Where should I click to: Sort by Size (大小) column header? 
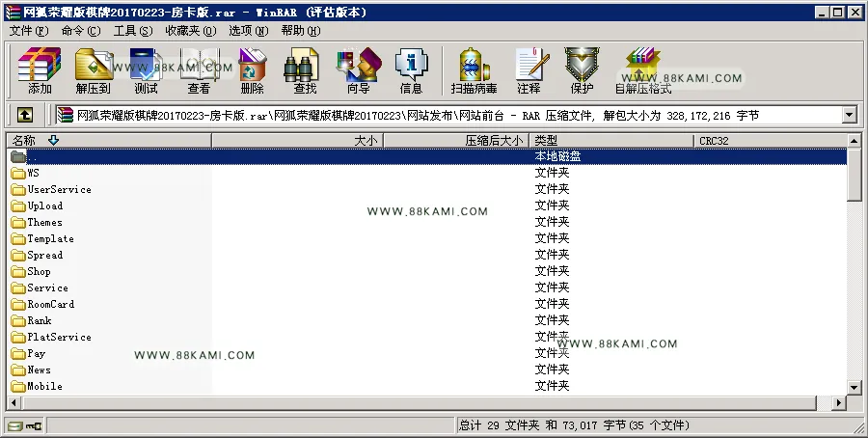pos(297,141)
